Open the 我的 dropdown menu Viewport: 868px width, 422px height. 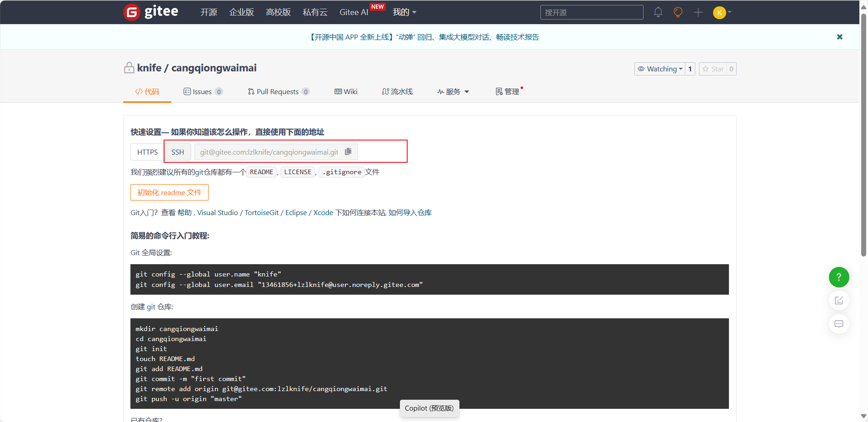(404, 12)
